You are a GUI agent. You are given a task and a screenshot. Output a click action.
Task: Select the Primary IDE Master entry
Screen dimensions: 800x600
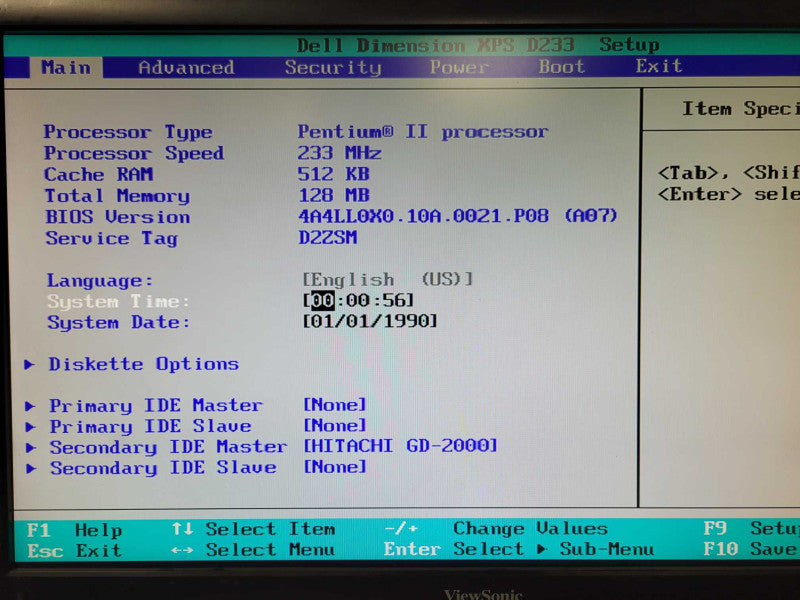coord(156,406)
